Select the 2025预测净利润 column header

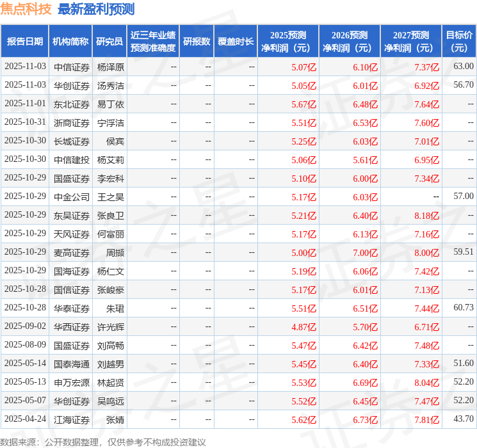click(x=288, y=42)
